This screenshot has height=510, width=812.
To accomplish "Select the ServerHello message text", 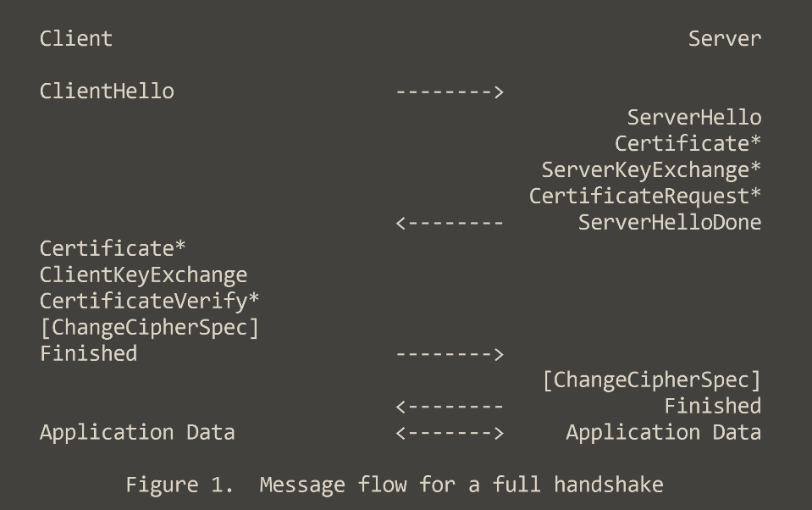I will click(x=694, y=118).
